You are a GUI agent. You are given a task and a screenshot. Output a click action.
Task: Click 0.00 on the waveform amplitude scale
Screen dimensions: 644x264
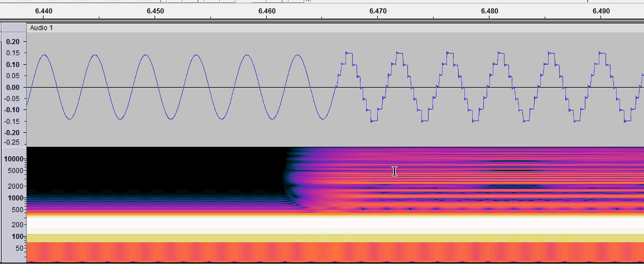[x=12, y=88]
